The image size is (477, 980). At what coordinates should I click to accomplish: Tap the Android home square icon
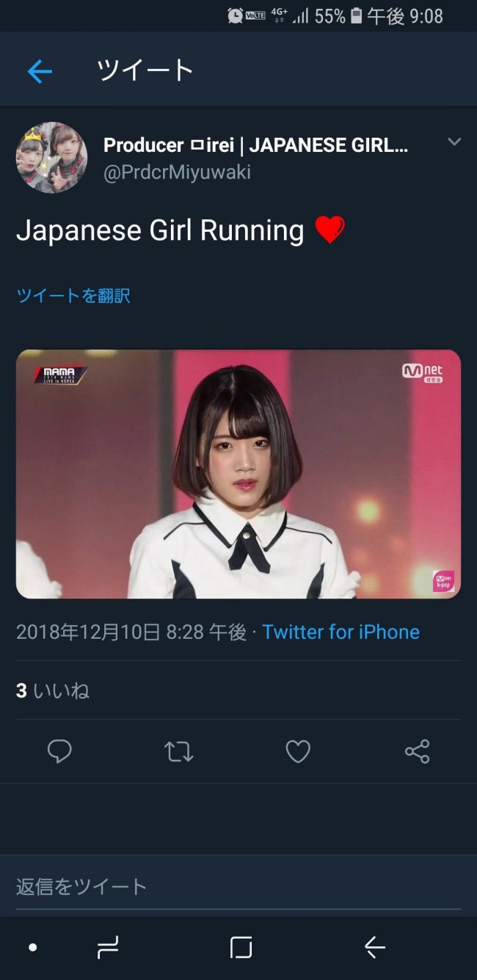pyautogui.click(x=241, y=948)
